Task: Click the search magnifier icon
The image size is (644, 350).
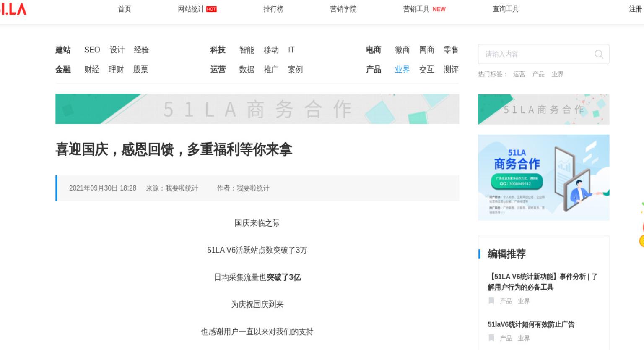Action: [599, 54]
